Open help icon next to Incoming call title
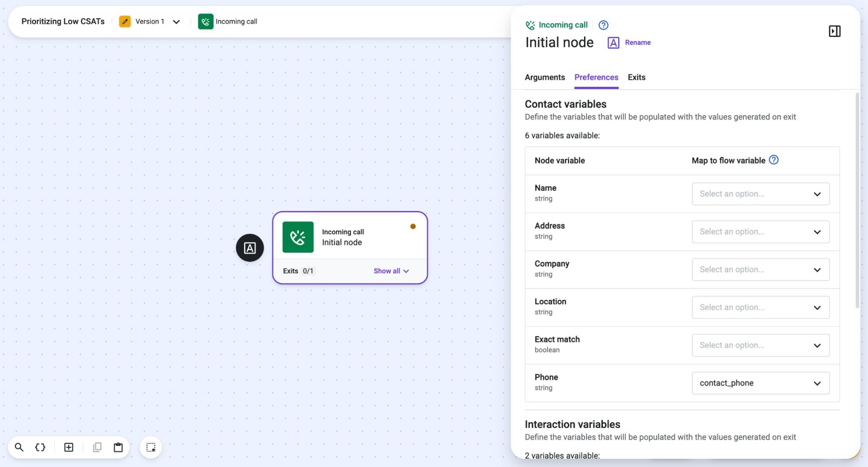This screenshot has width=868, height=467. pos(603,25)
